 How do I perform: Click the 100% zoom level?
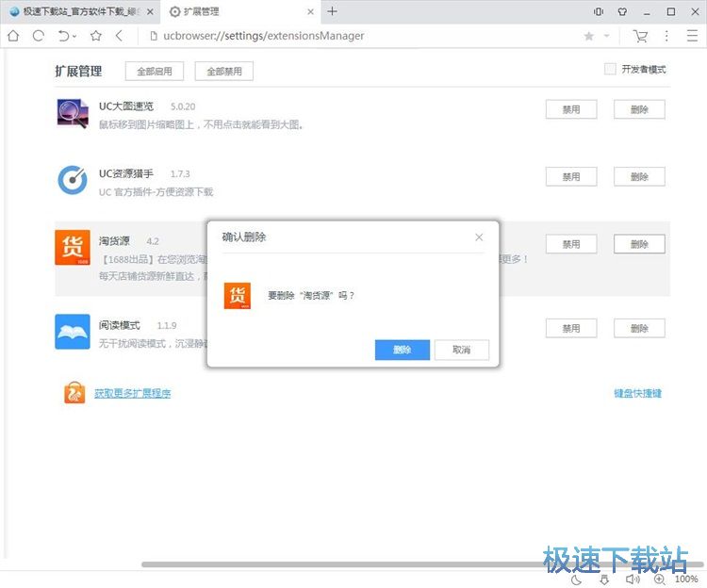point(686,580)
